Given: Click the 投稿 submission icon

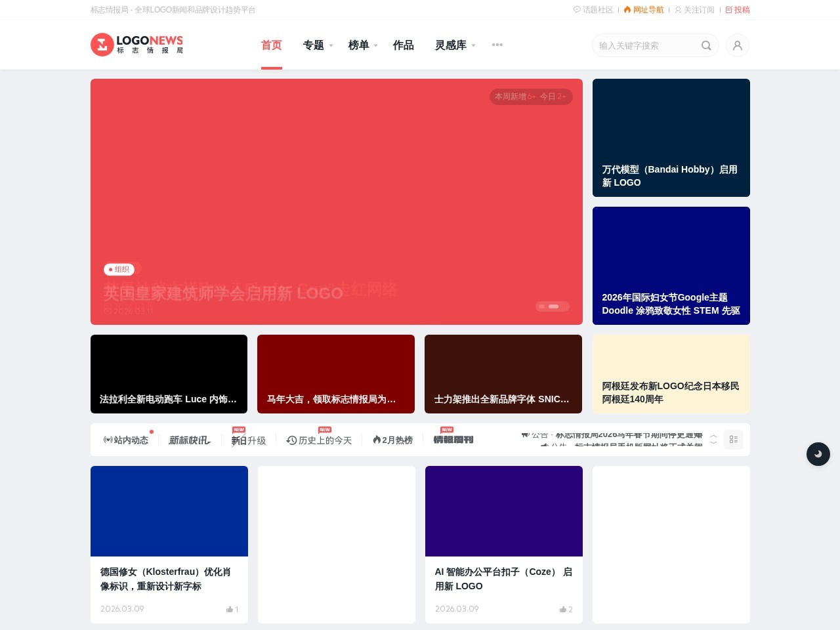Looking at the screenshot, I should 727,10.
